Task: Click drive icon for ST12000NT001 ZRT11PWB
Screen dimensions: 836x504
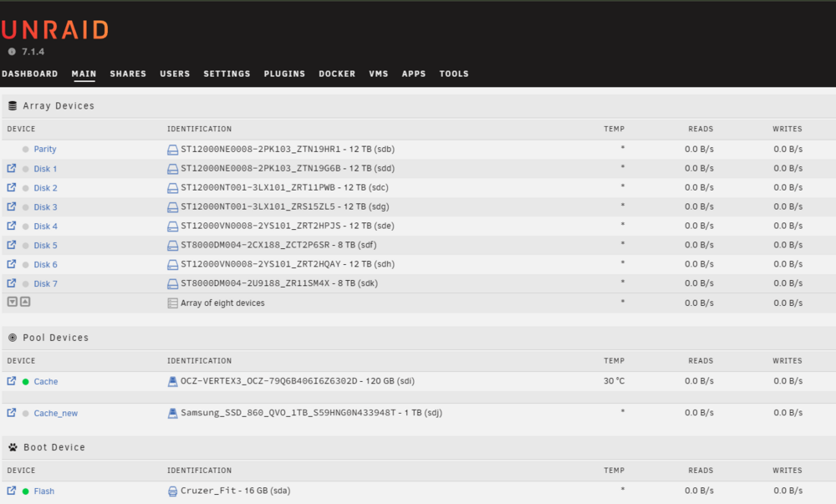Action: pos(173,188)
